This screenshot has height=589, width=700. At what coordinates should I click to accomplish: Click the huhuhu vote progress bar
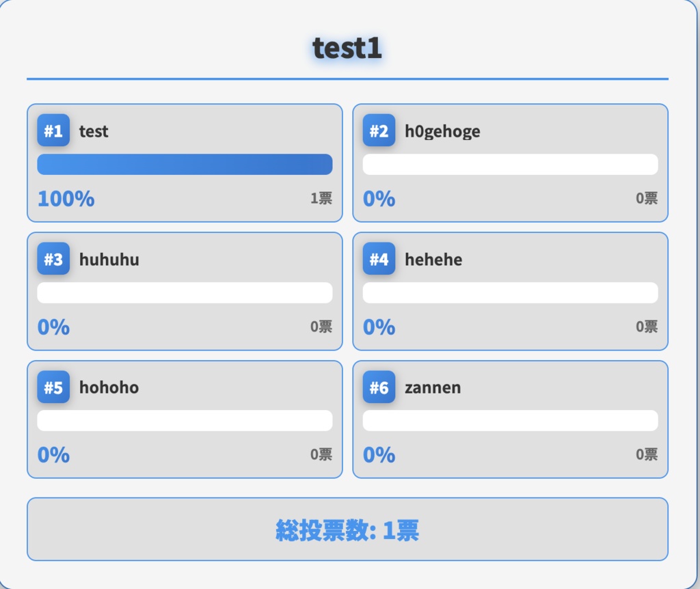pyautogui.click(x=185, y=293)
